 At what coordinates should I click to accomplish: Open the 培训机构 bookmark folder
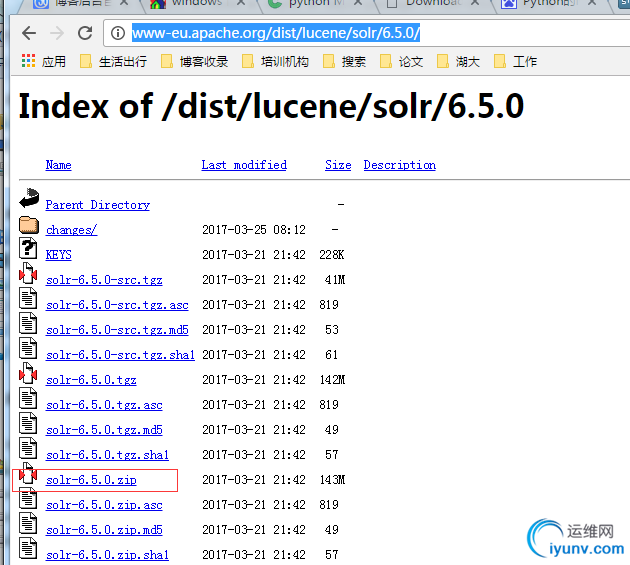point(276,61)
